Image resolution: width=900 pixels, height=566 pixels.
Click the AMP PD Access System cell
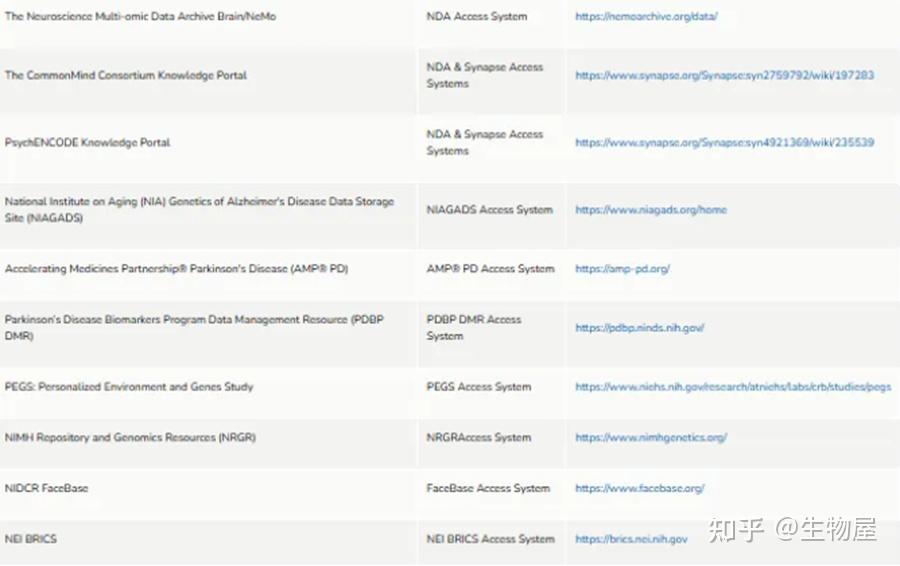490,269
